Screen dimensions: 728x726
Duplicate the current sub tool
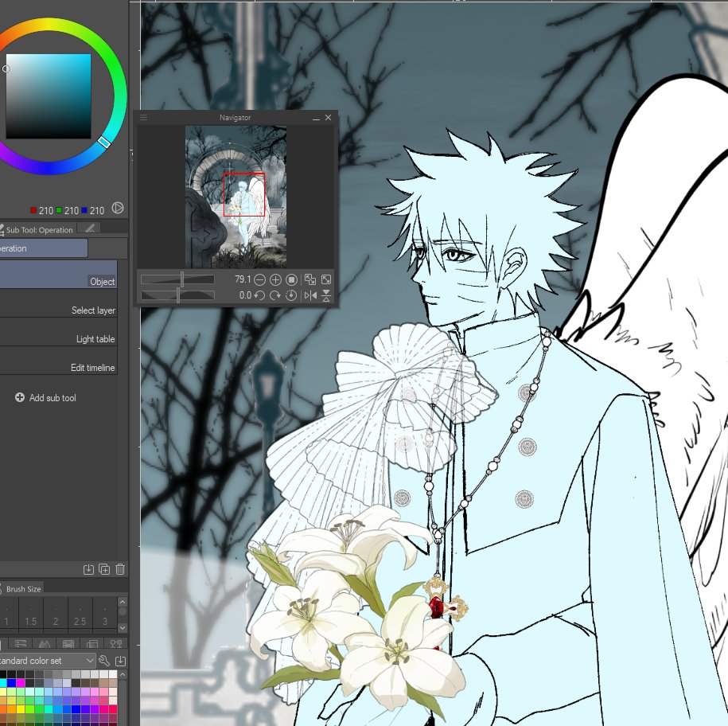[104, 569]
